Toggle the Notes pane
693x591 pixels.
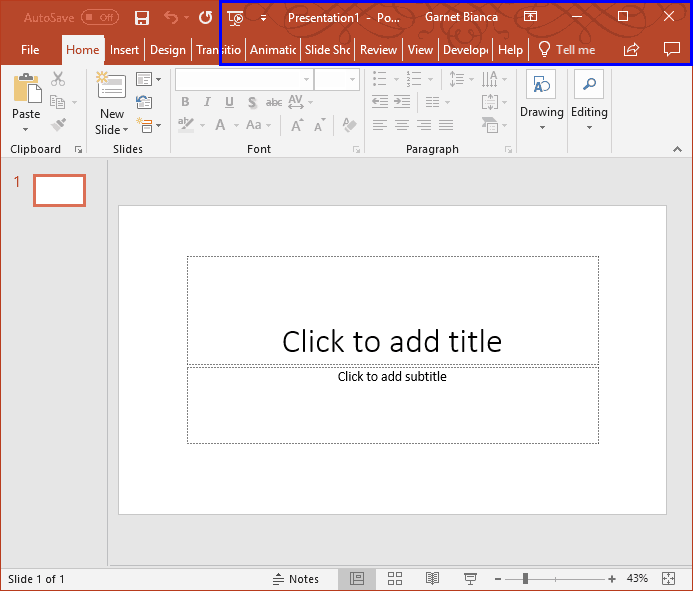click(296, 579)
